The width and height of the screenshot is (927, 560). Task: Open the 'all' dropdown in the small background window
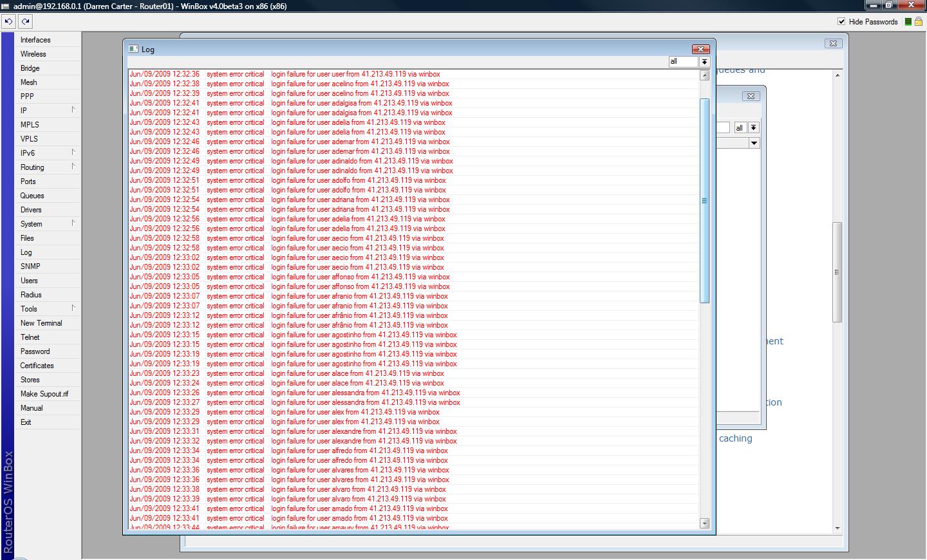[754, 127]
